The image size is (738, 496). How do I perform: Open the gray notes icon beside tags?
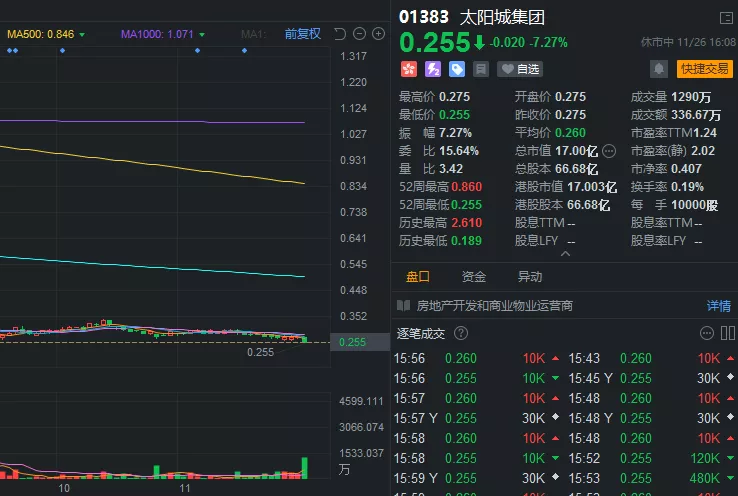tap(481, 69)
